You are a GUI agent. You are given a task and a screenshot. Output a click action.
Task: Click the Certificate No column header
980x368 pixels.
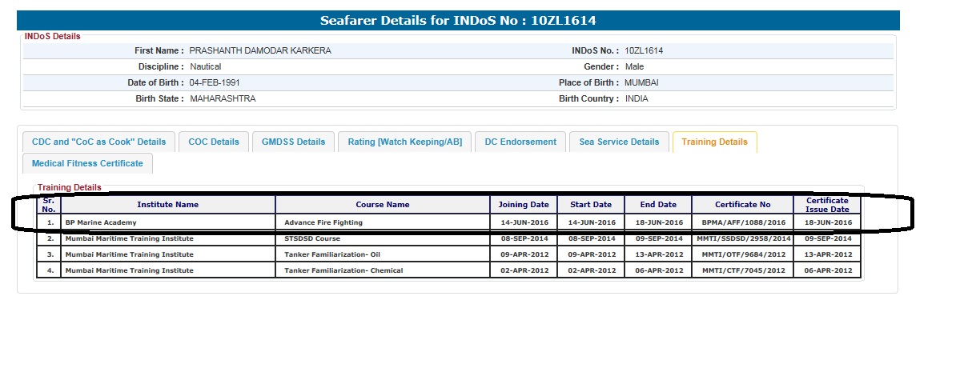click(742, 205)
